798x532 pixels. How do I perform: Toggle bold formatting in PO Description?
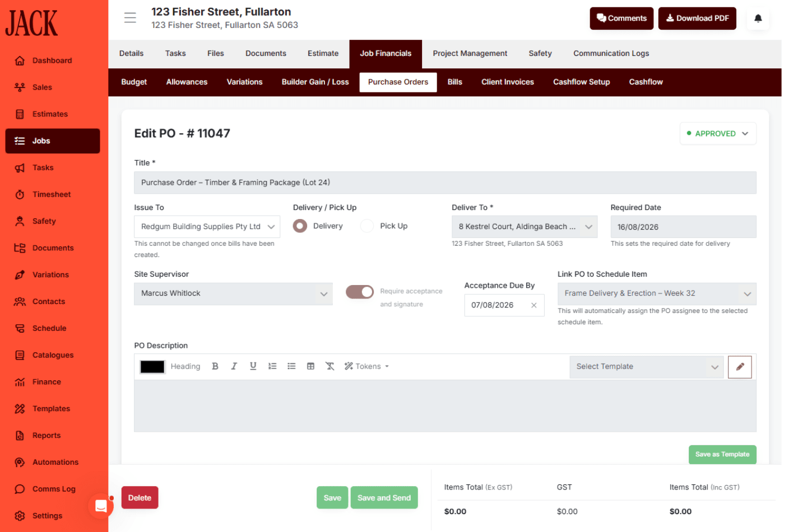tap(215, 366)
